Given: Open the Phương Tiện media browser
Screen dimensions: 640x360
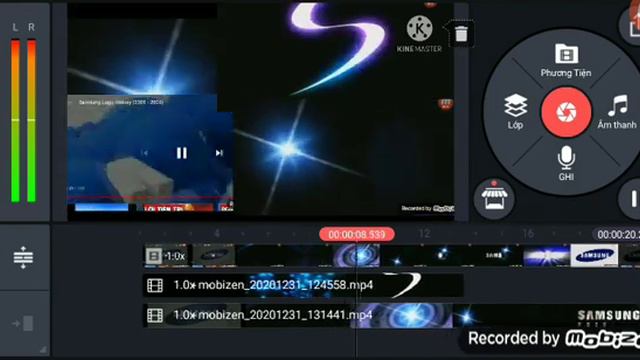Looking at the screenshot, I should [x=566, y=60].
